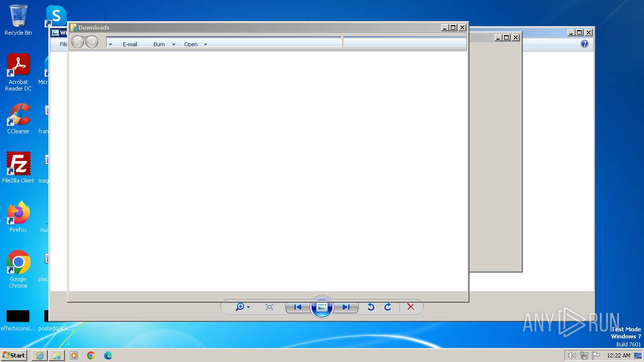Open the Help icon in Photo Viewer window
This screenshot has width=644, height=362.
[x=584, y=44]
